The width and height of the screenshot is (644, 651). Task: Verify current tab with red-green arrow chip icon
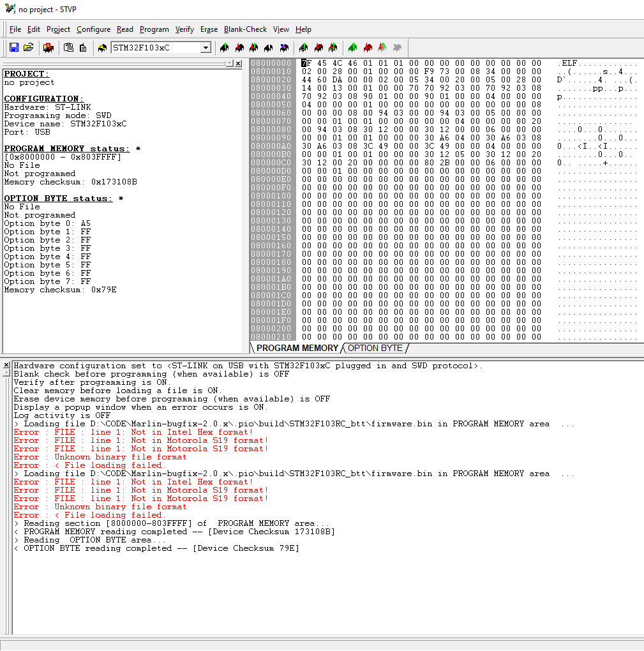point(253,48)
